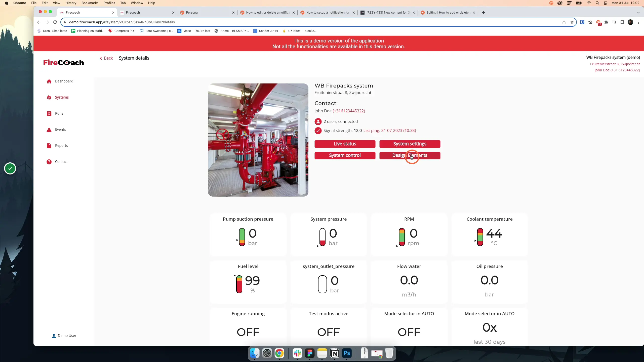
Task: Open Events warning triangle icon
Action: click(49, 130)
